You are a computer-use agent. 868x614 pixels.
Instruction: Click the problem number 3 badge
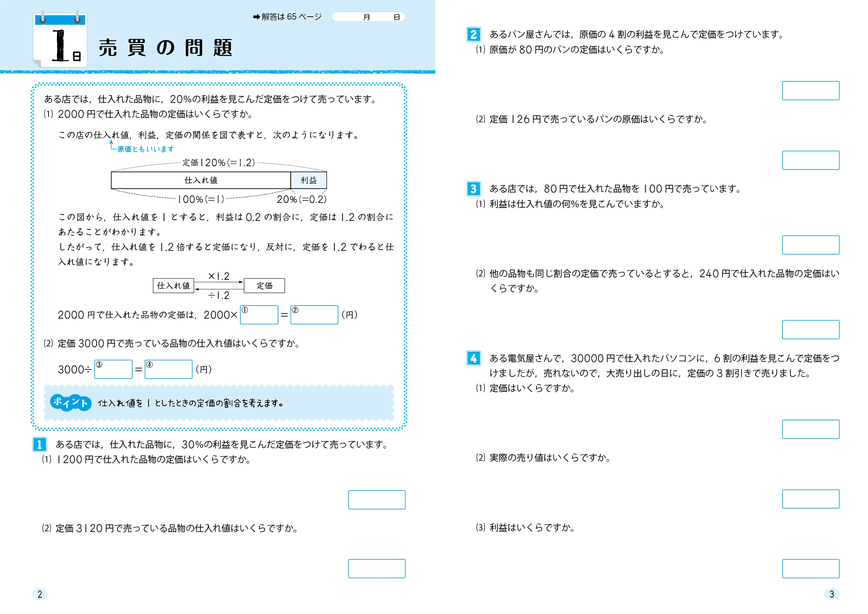click(474, 189)
